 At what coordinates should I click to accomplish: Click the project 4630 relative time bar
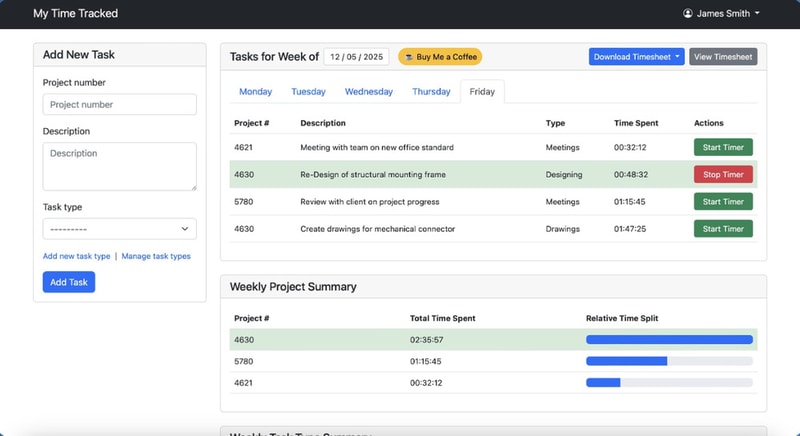coord(669,340)
